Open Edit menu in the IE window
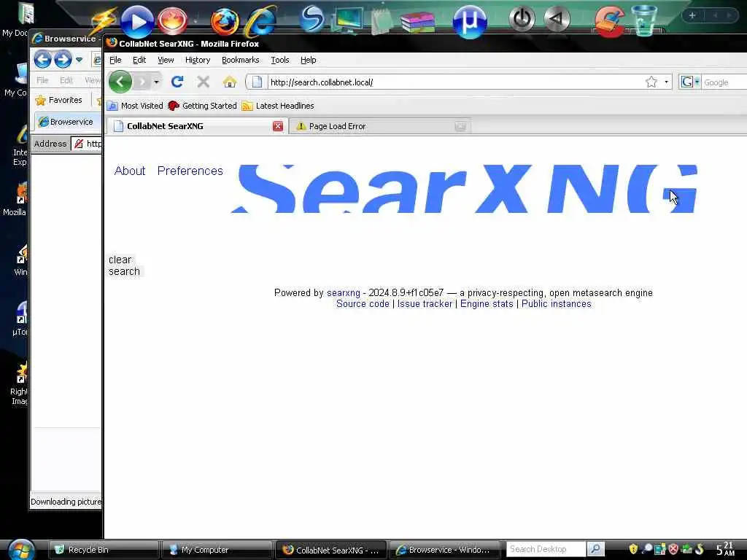This screenshot has width=747, height=560. [x=66, y=80]
